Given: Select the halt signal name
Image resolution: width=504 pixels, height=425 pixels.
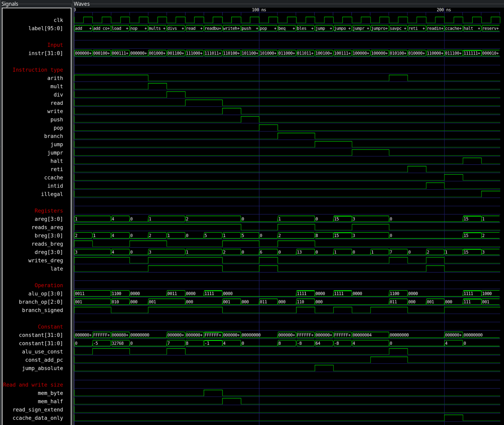Looking at the screenshot, I should 57,161.
